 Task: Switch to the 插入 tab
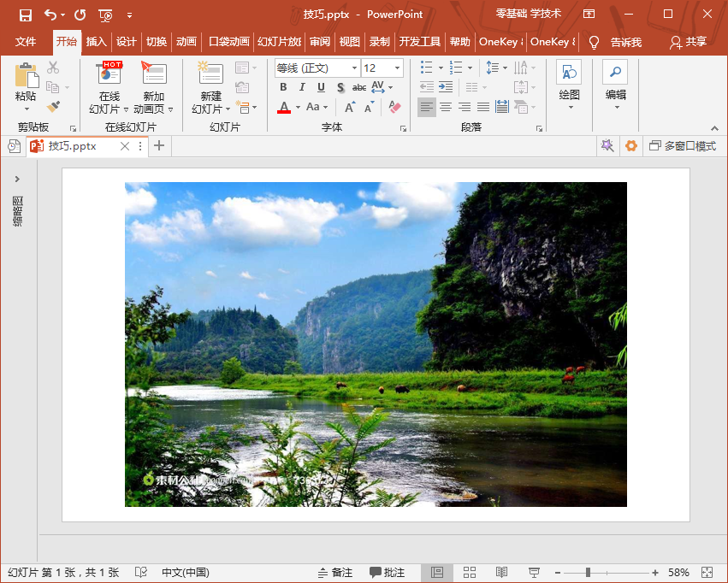pos(96,42)
